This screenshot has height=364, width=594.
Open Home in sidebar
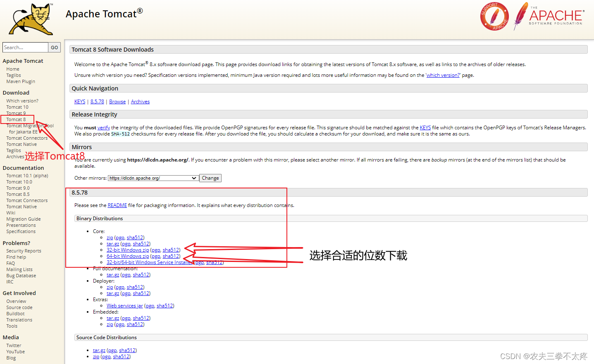pos(13,69)
